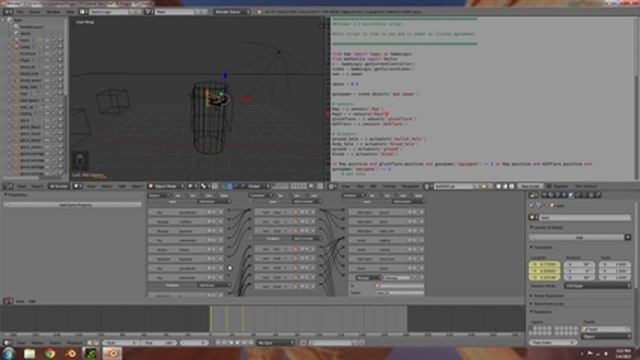Open the Templates menu in the text editor header
The image size is (640, 360).
click(x=410, y=186)
